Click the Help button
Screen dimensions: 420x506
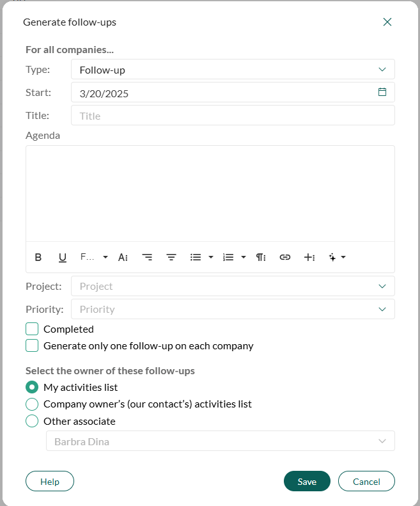(50, 481)
